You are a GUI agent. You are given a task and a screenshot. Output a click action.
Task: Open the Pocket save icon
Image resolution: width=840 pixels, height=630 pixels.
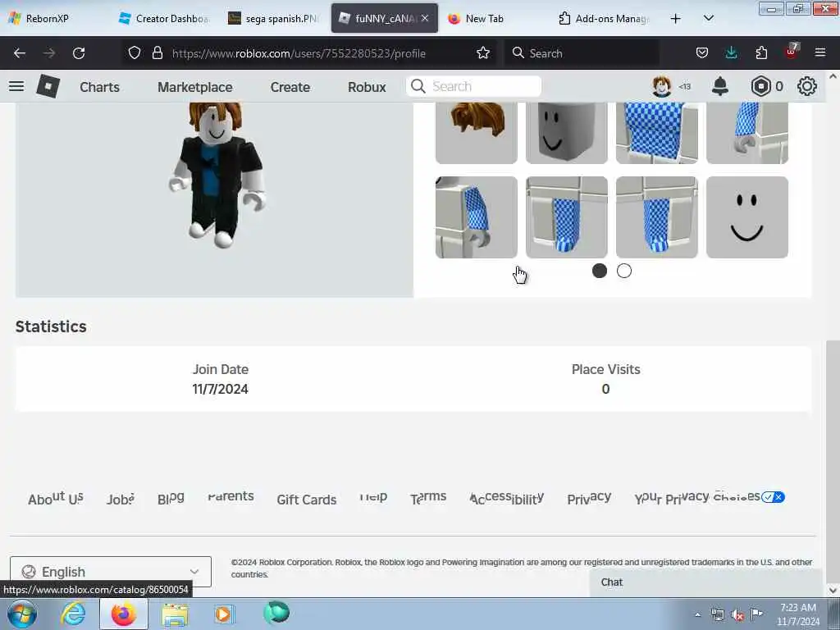[702, 53]
